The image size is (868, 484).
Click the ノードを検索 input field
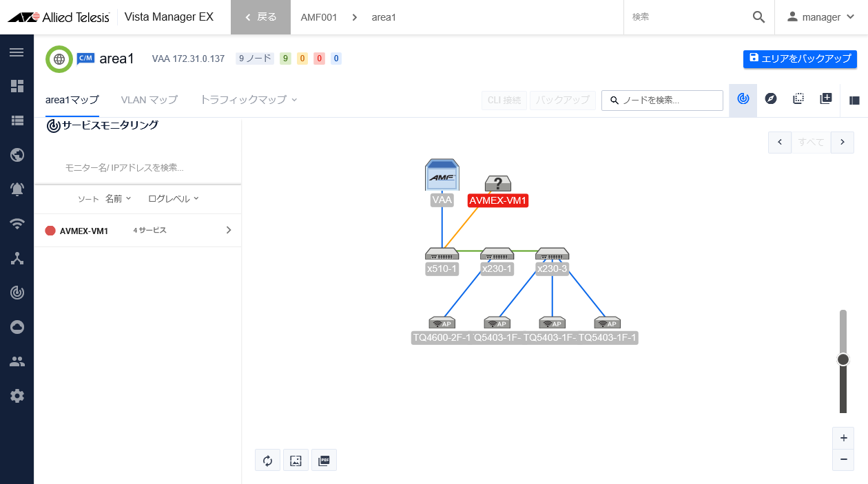tap(662, 100)
